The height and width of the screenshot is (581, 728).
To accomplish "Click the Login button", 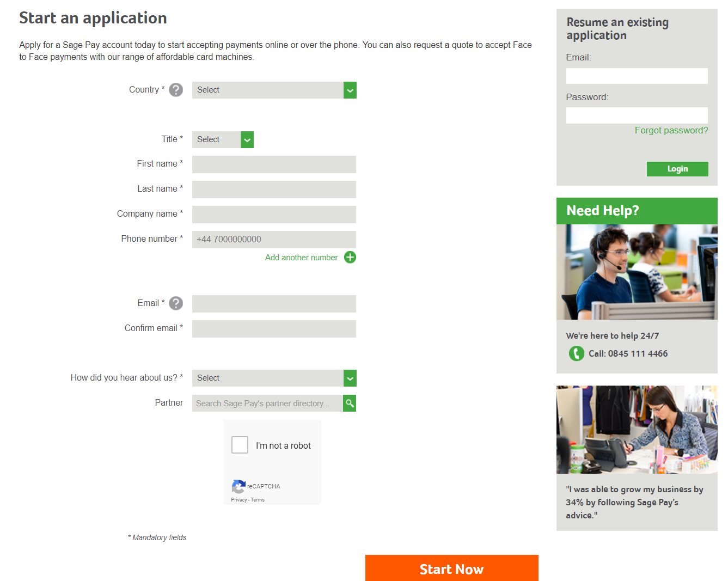I will pyautogui.click(x=677, y=169).
